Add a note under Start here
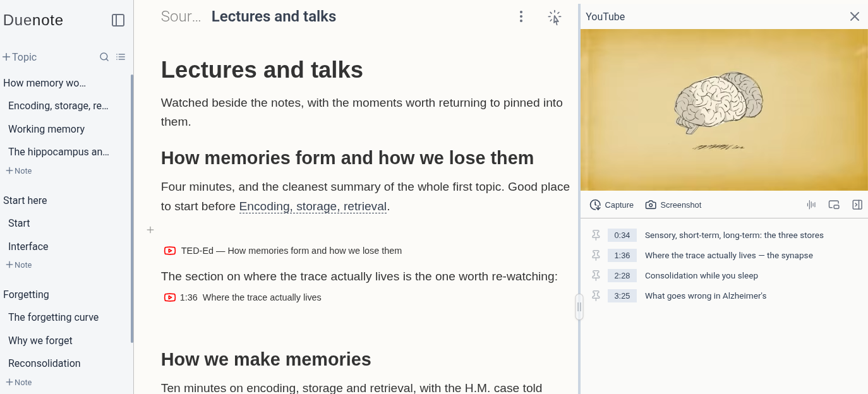Image resolution: width=868 pixels, height=394 pixels. pyautogui.click(x=19, y=265)
